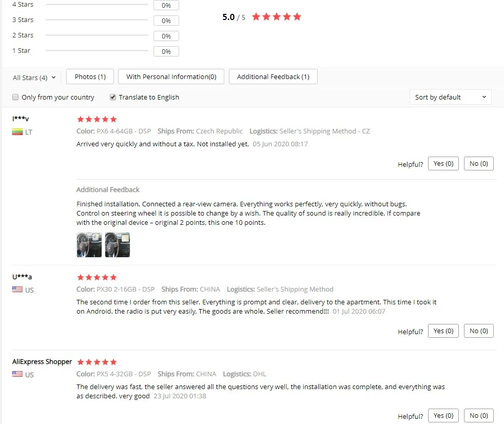Filter reviews by Photos (1)
Image resolution: width=504 pixels, height=424 pixels.
click(90, 76)
